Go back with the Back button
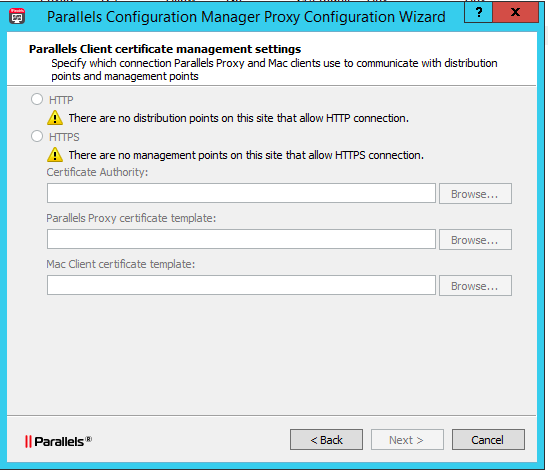548x470 pixels. point(326,440)
